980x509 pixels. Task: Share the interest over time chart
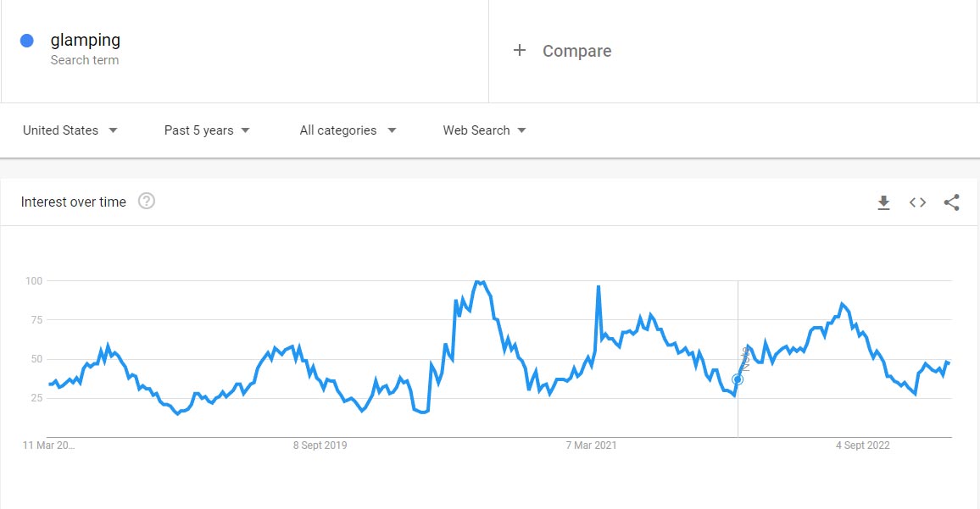[951, 202]
